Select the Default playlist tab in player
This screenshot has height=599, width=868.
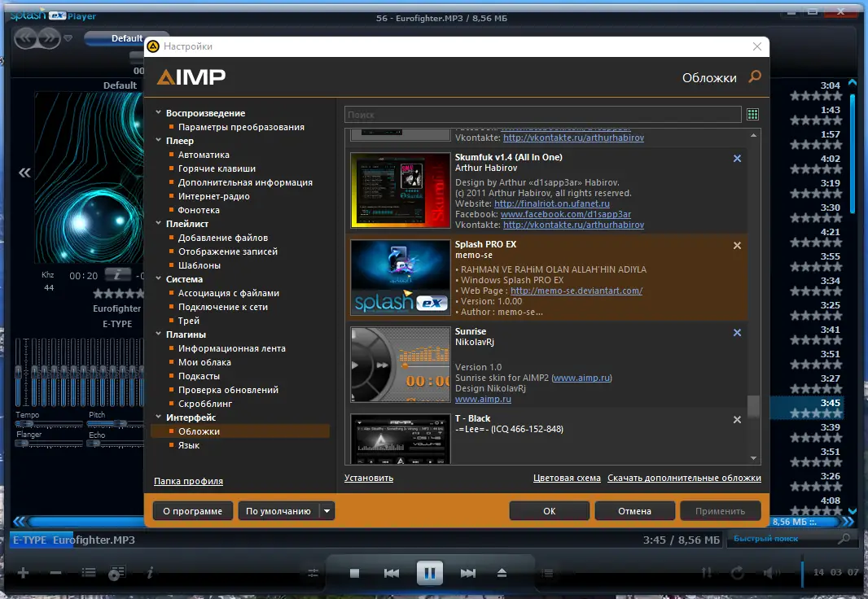pyautogui.click(x=127, y=38)
